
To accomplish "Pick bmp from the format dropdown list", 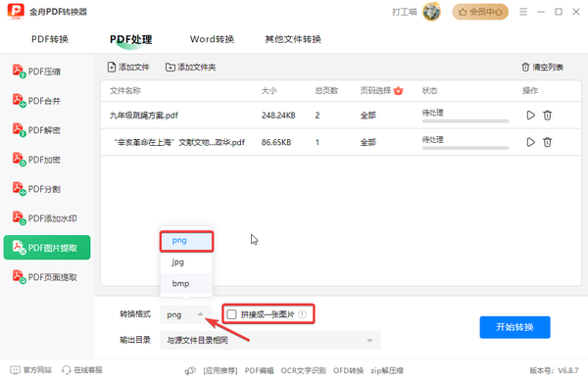I will 186,283.
